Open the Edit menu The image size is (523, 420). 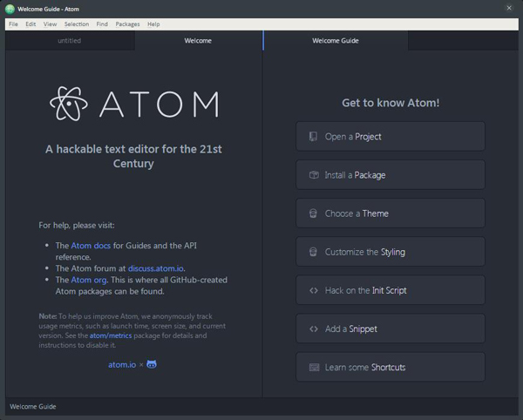31,24
